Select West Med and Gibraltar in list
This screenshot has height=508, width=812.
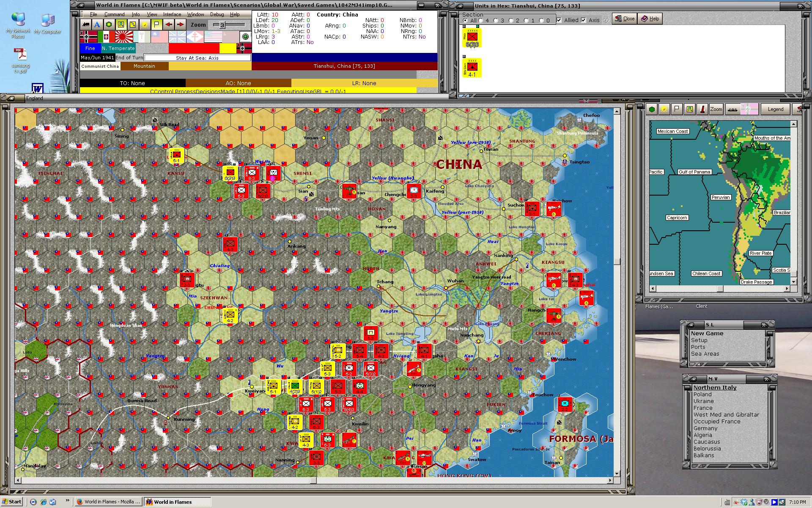(726, 415)
